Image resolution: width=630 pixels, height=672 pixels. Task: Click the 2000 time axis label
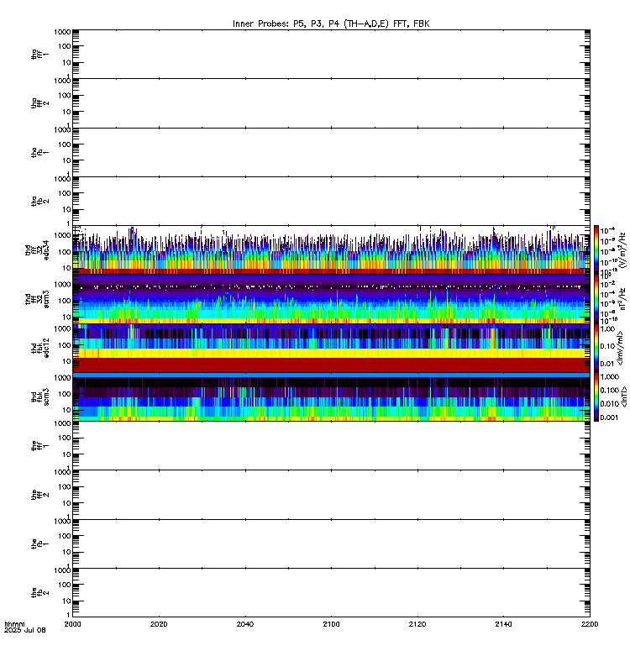click(72, 624)
